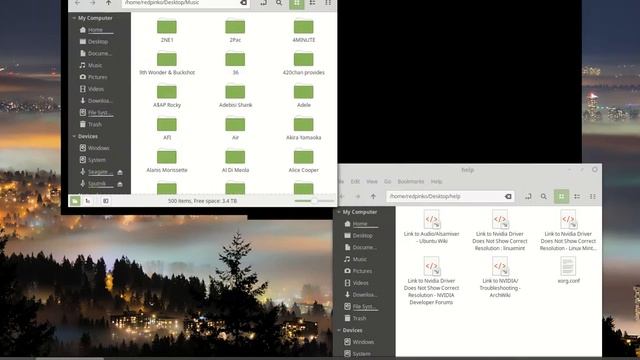
Task: Open Help menu in help window
Action: [436, 181]
